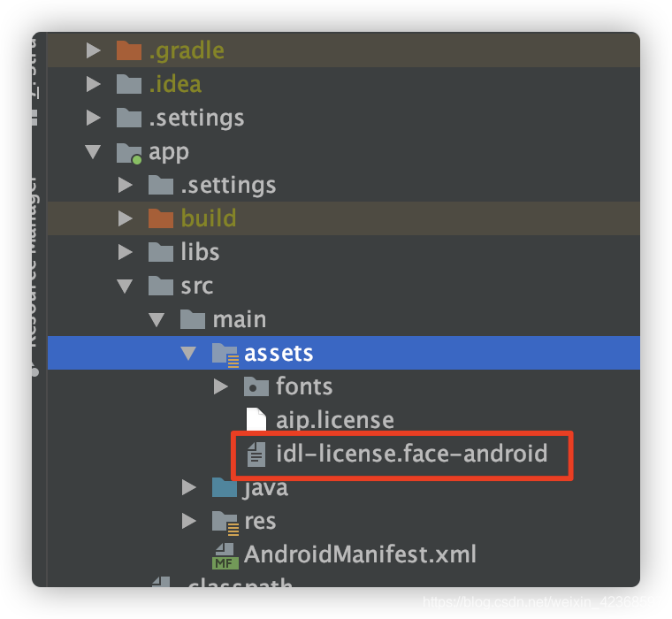
Task: Expand the fonts folder arrow
Action: 221,386
